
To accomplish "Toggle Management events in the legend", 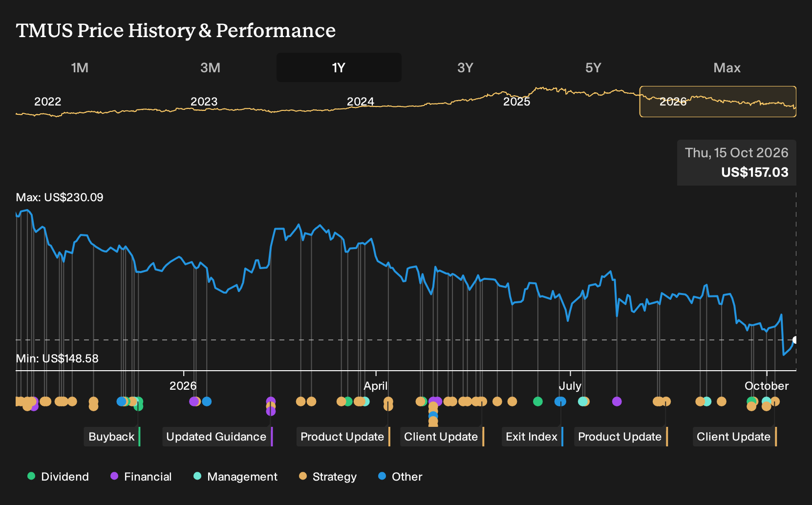I will [x=235, y=476].
